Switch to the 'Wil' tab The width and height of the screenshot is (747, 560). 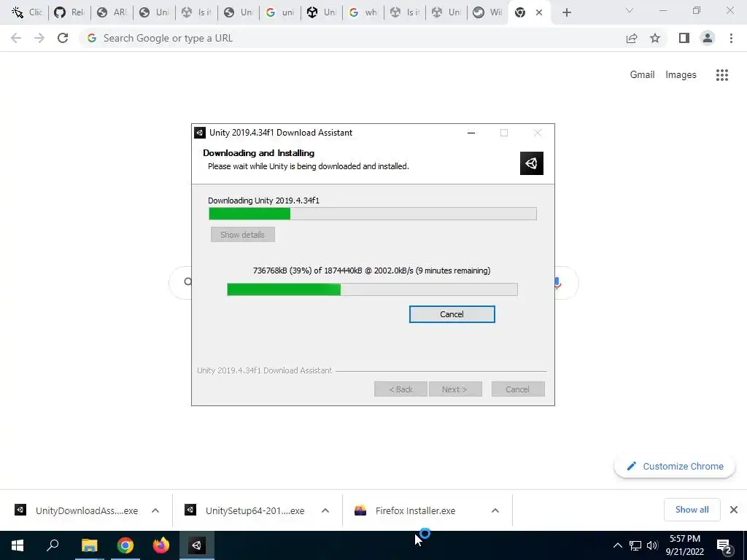pos(488,12)
